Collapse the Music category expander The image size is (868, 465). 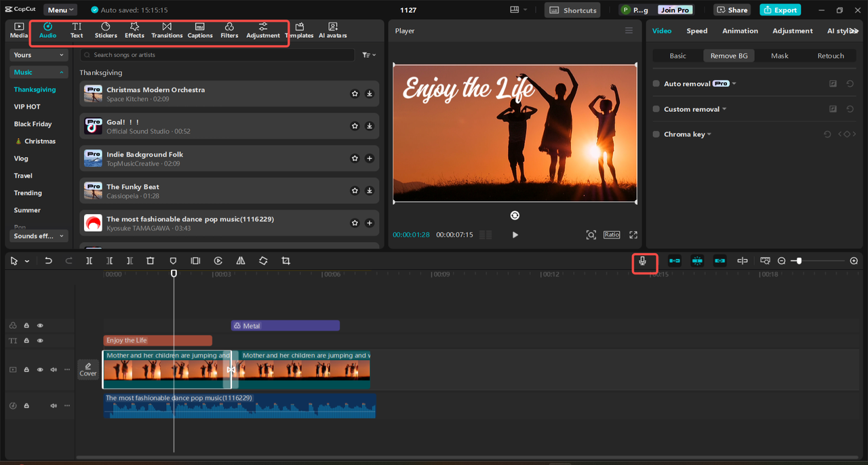click(62, 72)
